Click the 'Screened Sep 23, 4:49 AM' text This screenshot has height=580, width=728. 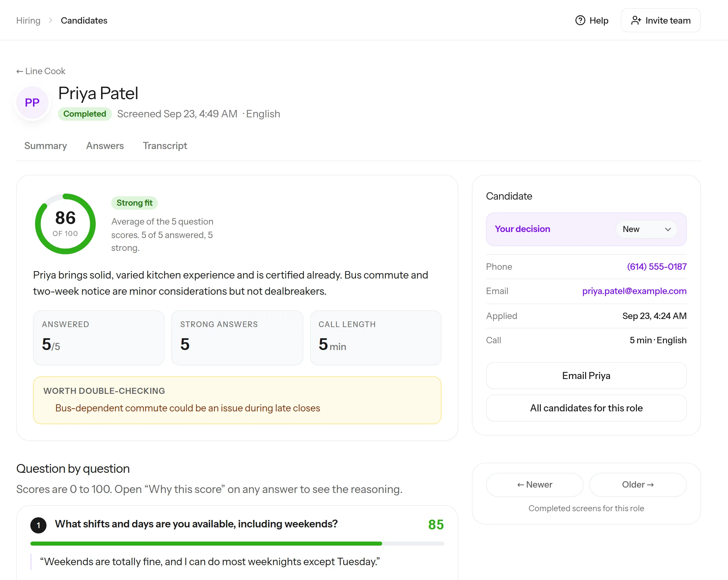(177, 114)
